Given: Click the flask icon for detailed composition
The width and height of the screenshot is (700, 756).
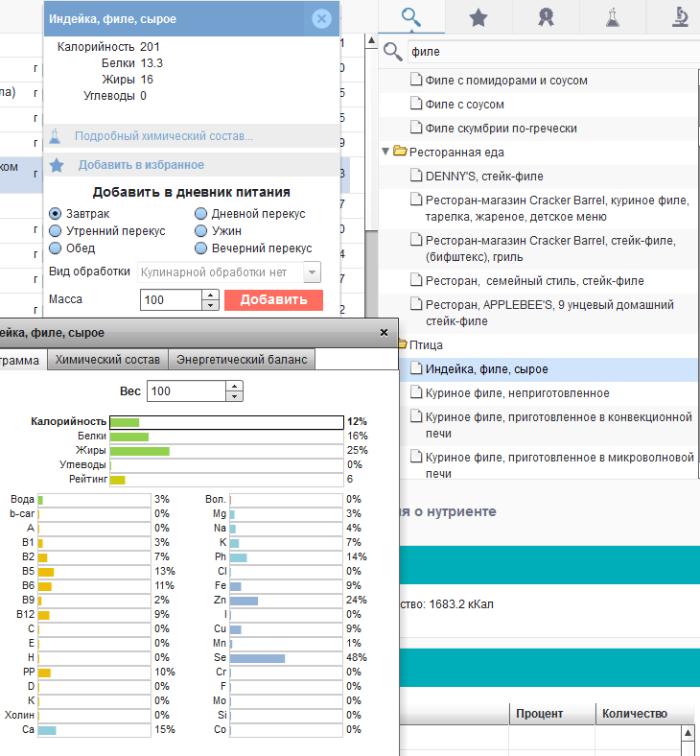Looking at the screenshot, I should coord(57,136).
